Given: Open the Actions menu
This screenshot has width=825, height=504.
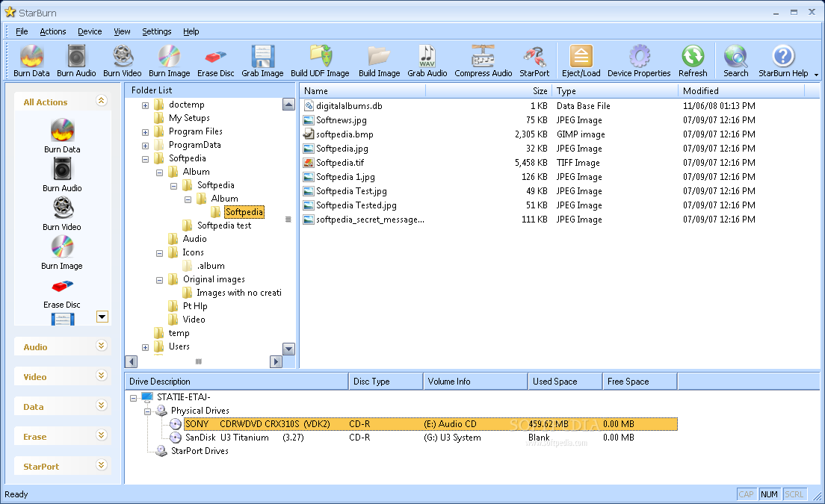Looking at the screenshot, I should (52, 31).
